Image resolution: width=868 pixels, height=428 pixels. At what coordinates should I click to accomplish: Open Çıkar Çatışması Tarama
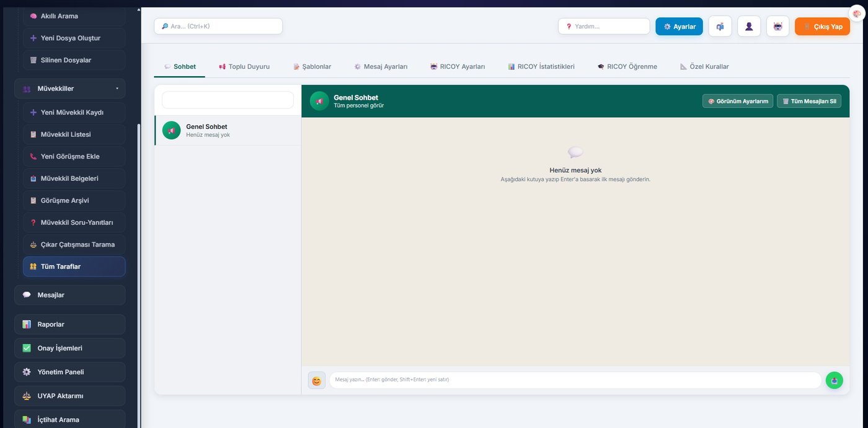(x=74, y=244)
